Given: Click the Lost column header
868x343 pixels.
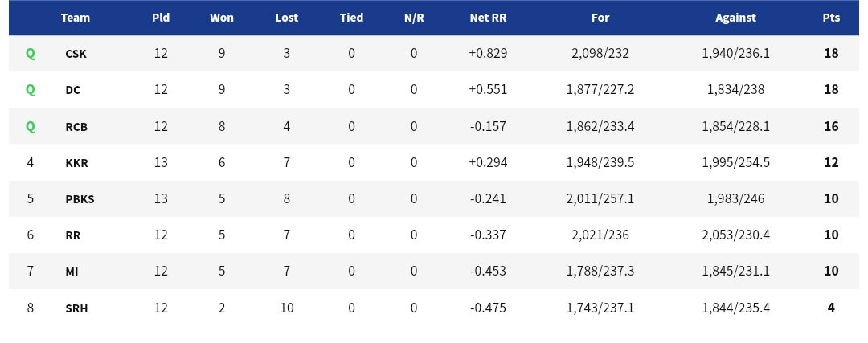Looking at the screenshot, I should 286,18.
